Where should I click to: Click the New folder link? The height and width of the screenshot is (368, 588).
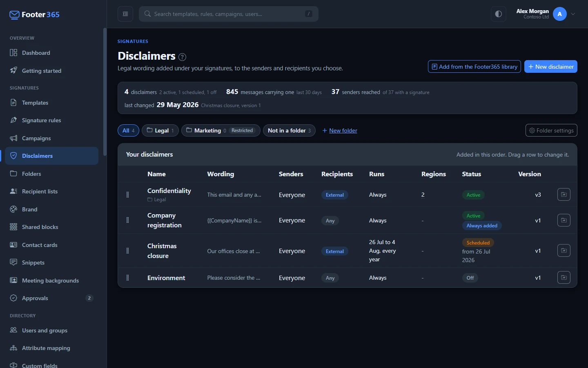340,130
